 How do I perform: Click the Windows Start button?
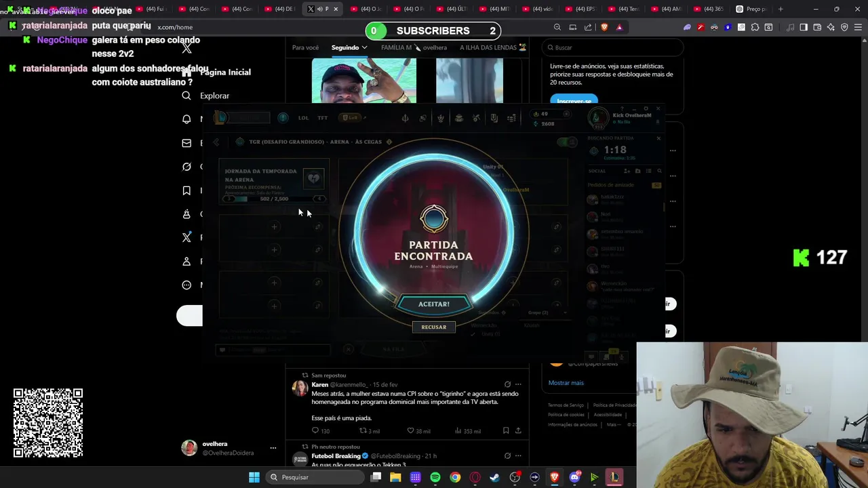click(x=254, y=477)
